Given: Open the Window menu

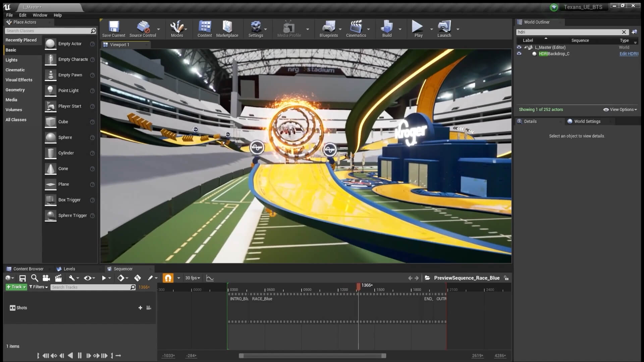Looking at the screenshot, I should (x=40, y=15).
